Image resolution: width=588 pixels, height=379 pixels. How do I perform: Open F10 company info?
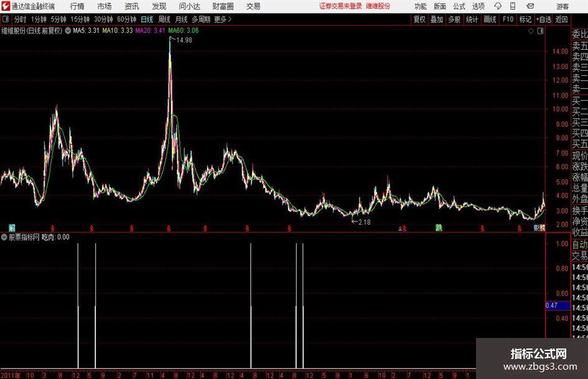coord(508,19)
